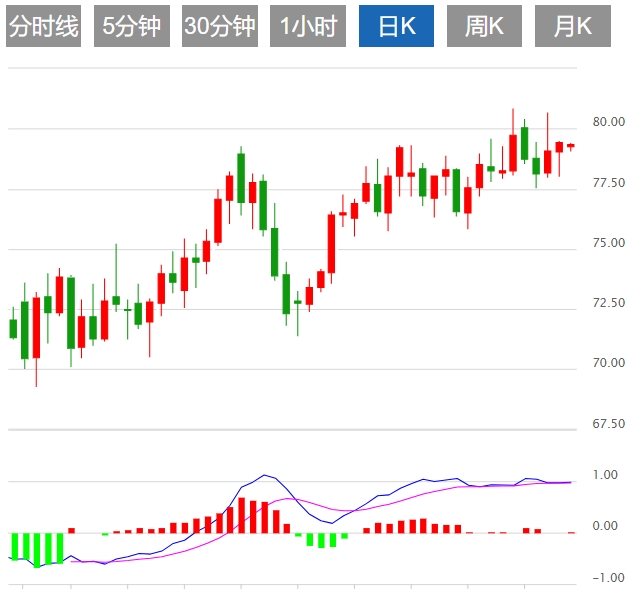This screenshot has width=636, height=589.
Task: Select the 5分钟 interval tab
Action: [x=132, y=26]
